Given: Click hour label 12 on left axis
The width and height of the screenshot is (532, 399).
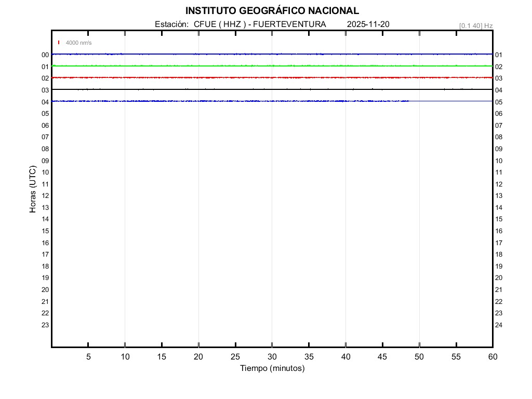Looking at the screenshot, I should click(45, 196).
